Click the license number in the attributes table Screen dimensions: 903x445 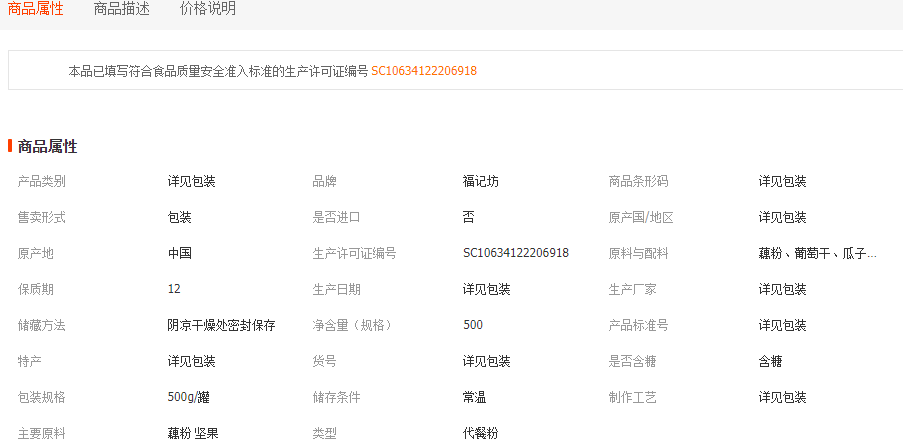516,253
